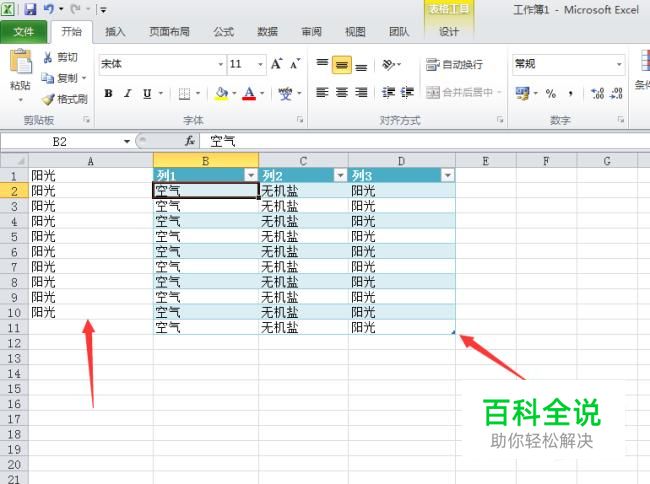The width and height of the screenshot is (650, 484).
Task: Click the Save icon in quick access toolbar
Action: pos(30,9)
